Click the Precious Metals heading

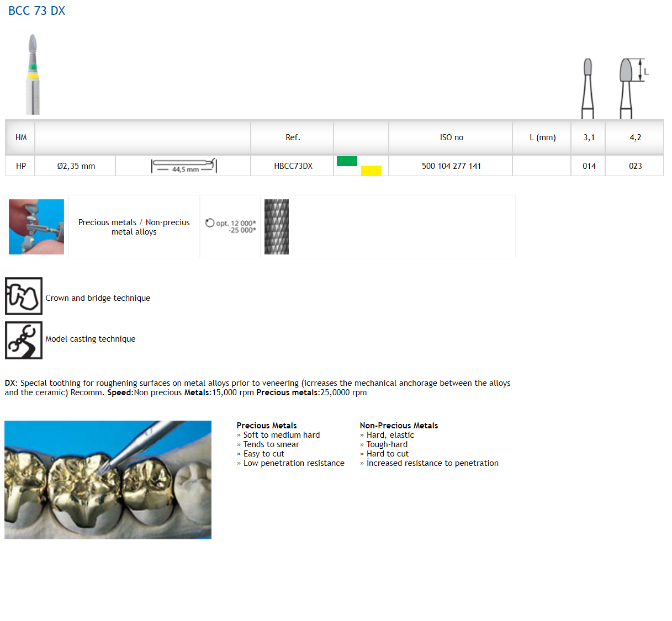(267, 426)
